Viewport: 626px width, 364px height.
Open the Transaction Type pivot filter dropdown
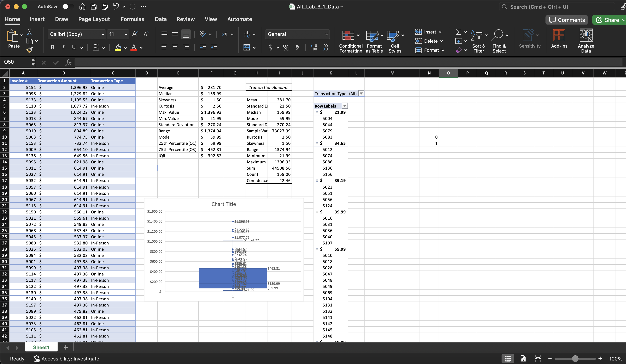click(361, 93)
